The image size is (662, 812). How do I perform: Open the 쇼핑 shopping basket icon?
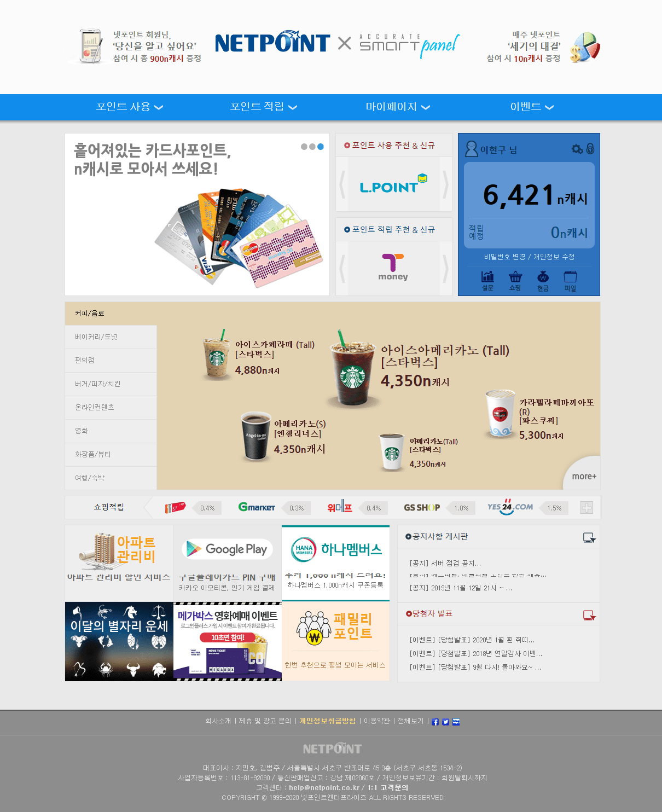[x=515, y=281]
